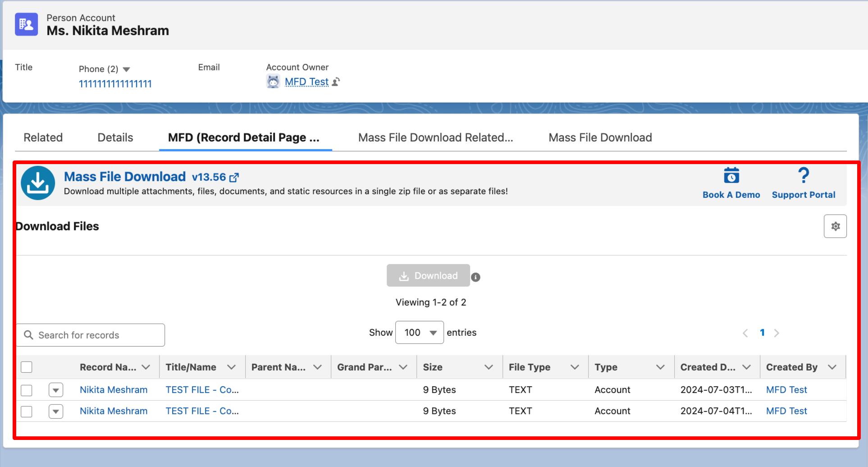868x467 pixels.
Task: Select the 2024-07-04 file row checkbox
Action: click(27, 411)
